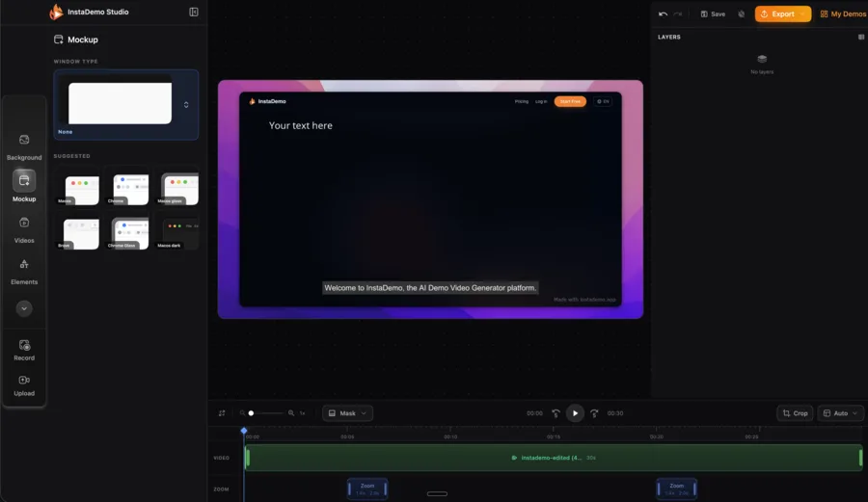Go to My Demos
Screen dimensions: 868x502
[x=843, y=13]
